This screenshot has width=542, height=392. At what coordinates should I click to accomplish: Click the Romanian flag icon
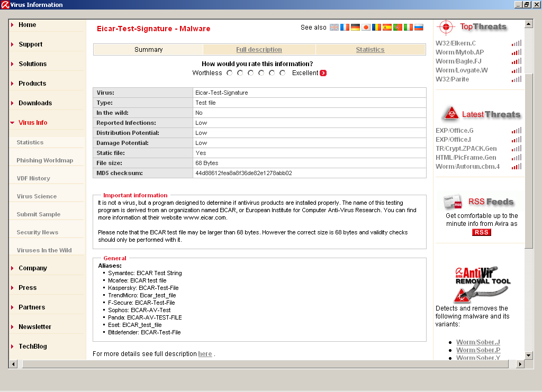[x=376, y=28]
